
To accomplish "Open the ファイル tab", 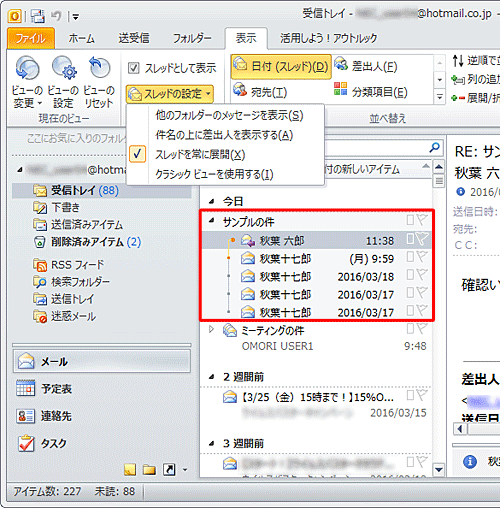I will click(x=31, y=38).
